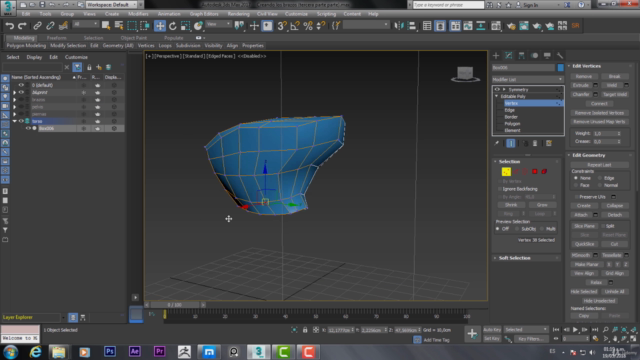This screenshot has width=640, height=360.
Task: Click the timeline frame slider 0/100
Action: (x=175, y=305)
